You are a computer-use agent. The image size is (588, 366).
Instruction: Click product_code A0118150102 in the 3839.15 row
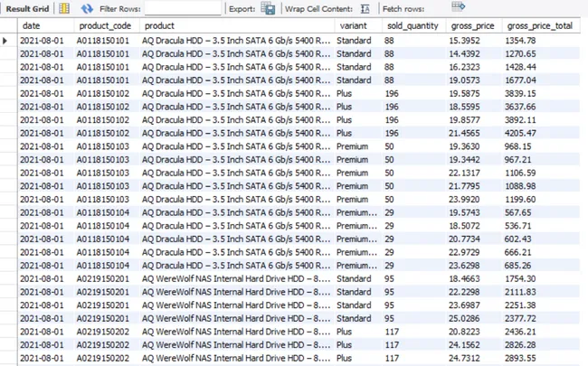(103, 93)
